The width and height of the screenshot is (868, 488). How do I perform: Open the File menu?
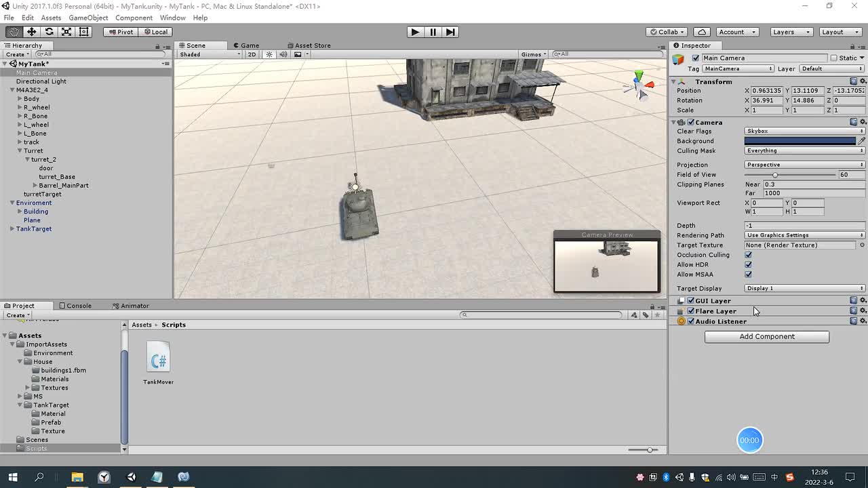tap(9, 18)
